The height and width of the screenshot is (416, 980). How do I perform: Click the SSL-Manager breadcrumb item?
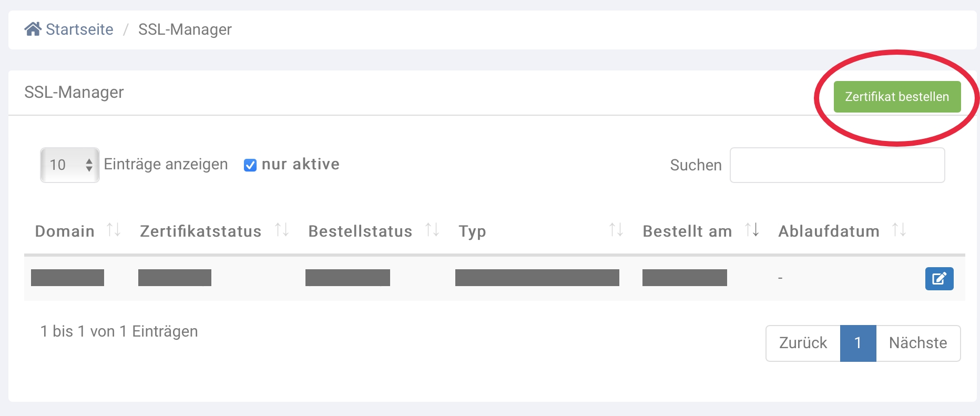pos(185,29)
